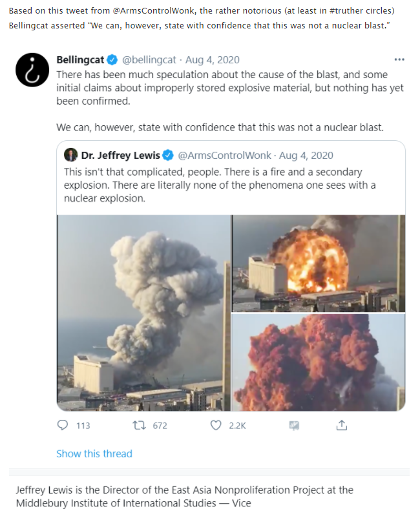Click the Bellingcat profile avatar

(x=32, y=70)
